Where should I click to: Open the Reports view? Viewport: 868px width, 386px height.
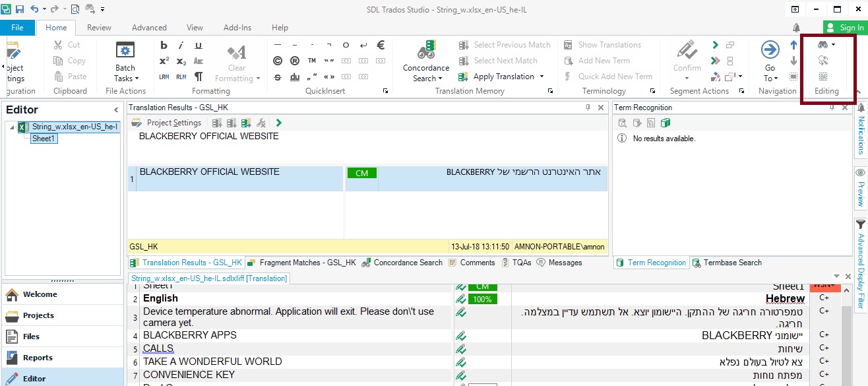[x=63, y=358]
